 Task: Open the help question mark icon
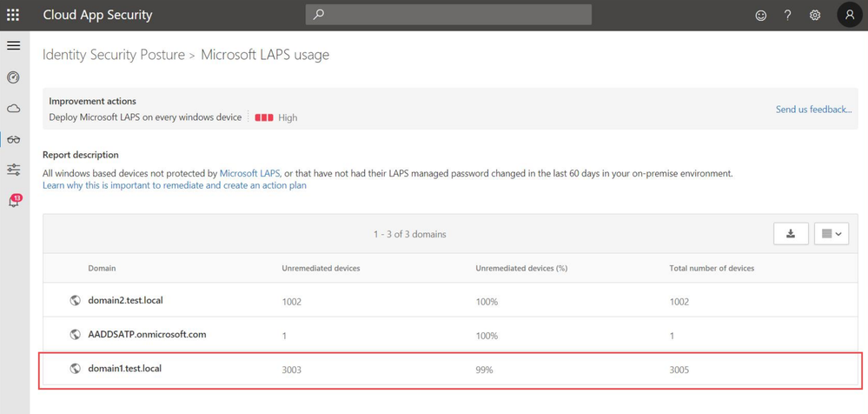pos(788,16)
